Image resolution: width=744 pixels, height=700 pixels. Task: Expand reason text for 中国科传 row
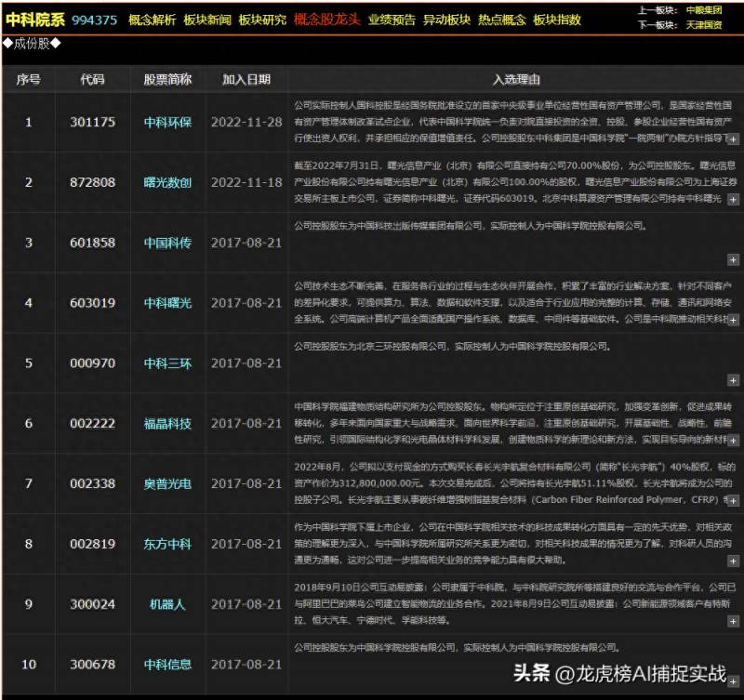(733, 260)
